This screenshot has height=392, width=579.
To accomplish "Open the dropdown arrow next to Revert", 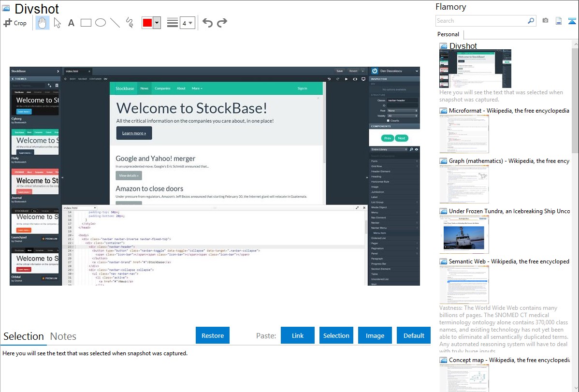I will coord(362,71).
